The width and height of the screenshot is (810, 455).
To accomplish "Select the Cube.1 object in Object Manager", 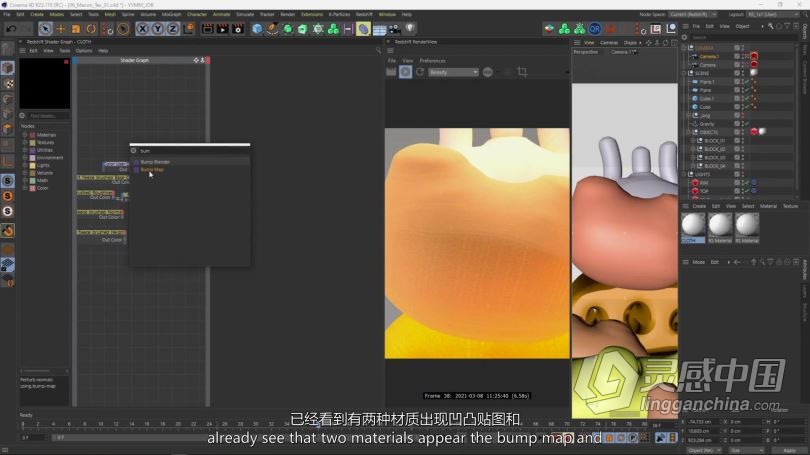I will tap(706, 99).
